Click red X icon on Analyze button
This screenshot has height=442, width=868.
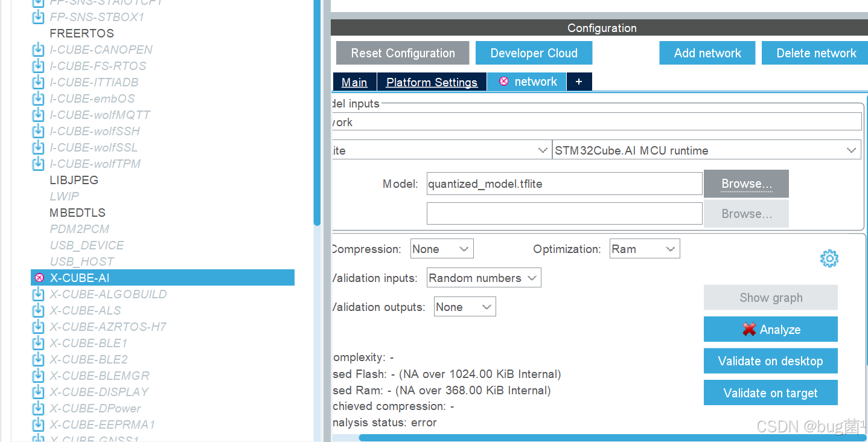pos(749,329)
